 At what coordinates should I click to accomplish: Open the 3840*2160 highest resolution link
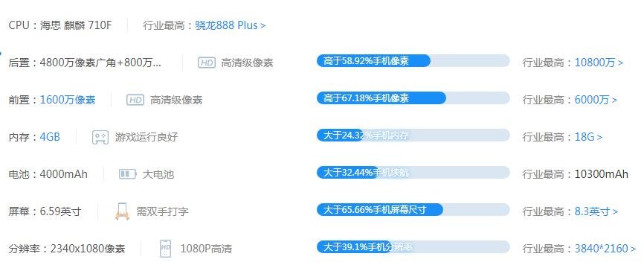(605, 249)
